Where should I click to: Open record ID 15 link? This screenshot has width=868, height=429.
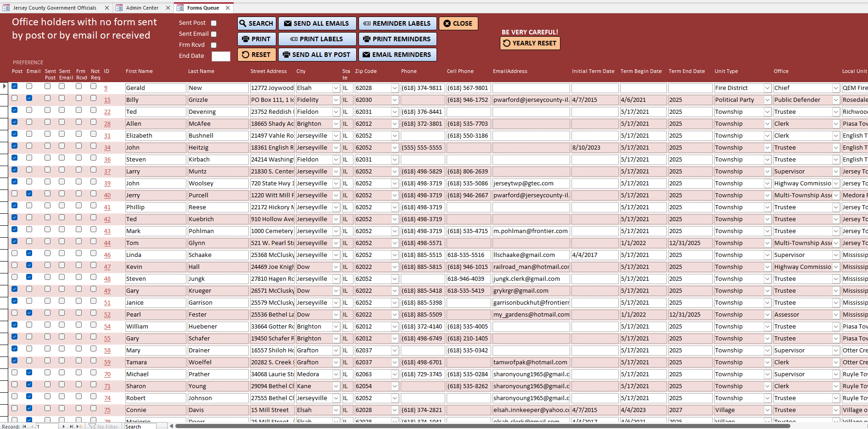107,100
